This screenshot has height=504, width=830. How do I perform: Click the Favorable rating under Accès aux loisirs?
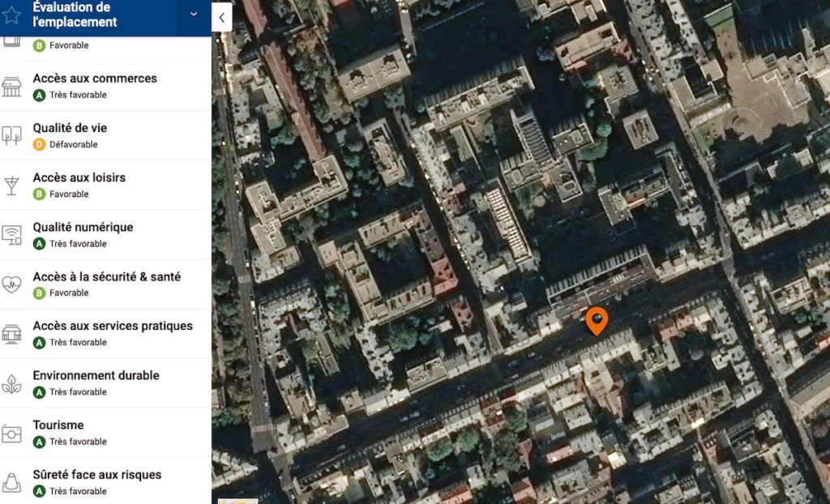70,194
